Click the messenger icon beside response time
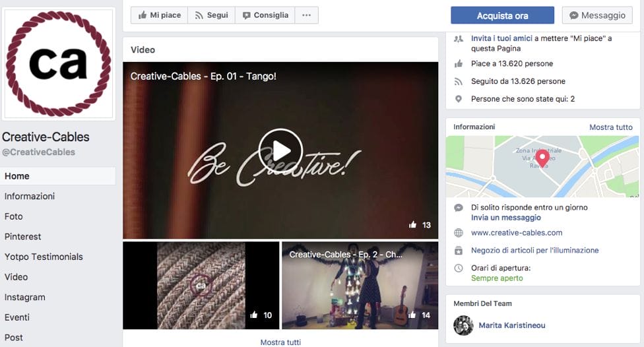Image resolution: width=644 pixels, height=347 pixels. click(459, 208)
